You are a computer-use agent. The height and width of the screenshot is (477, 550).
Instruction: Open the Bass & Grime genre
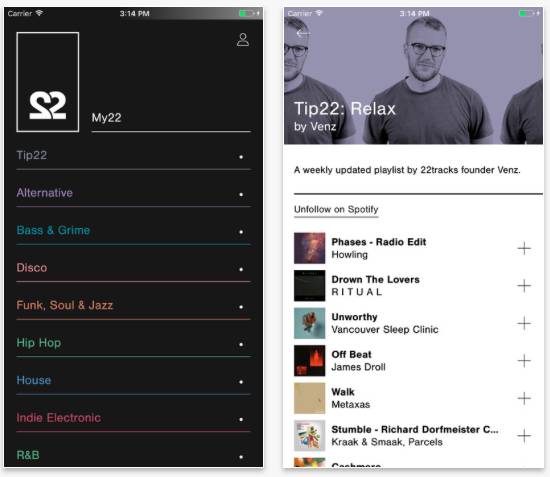(x=53, y=230)
